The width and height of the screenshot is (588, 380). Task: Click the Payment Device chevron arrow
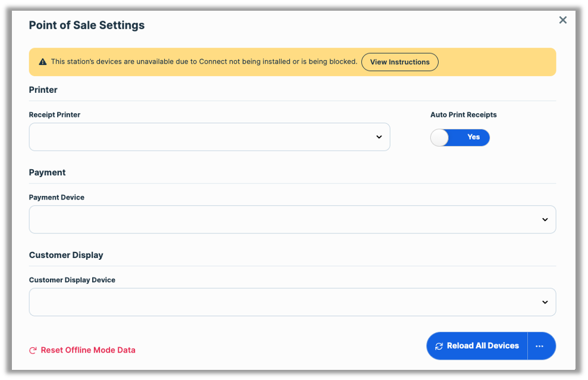click(x=545, y=220)
